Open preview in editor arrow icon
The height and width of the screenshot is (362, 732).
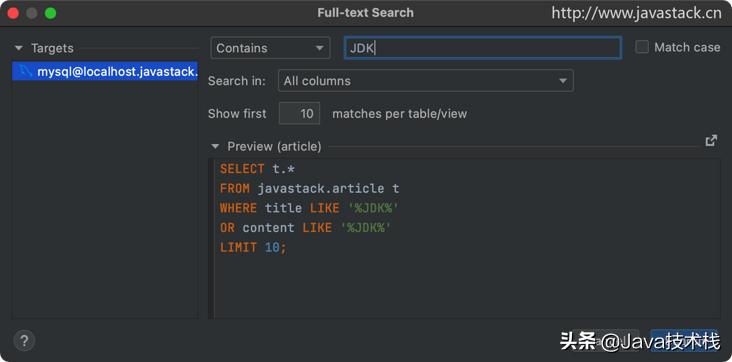(x=711, y=141)
